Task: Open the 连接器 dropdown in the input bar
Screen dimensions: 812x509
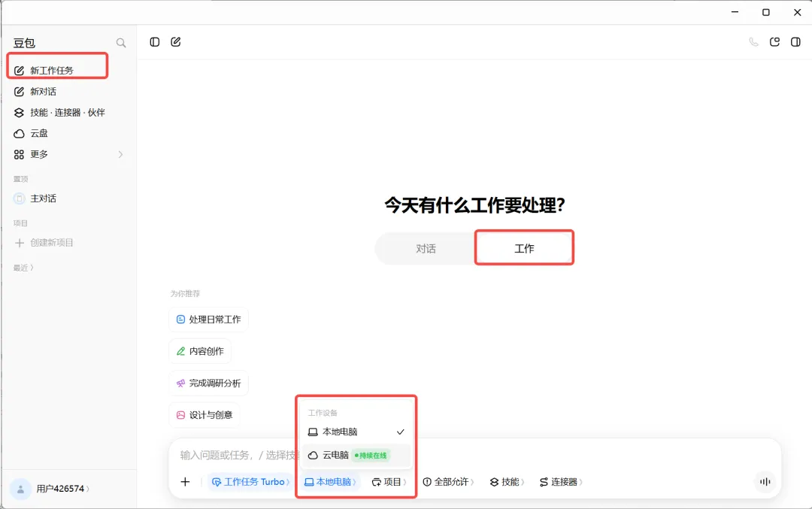Action: coord(561,482)
